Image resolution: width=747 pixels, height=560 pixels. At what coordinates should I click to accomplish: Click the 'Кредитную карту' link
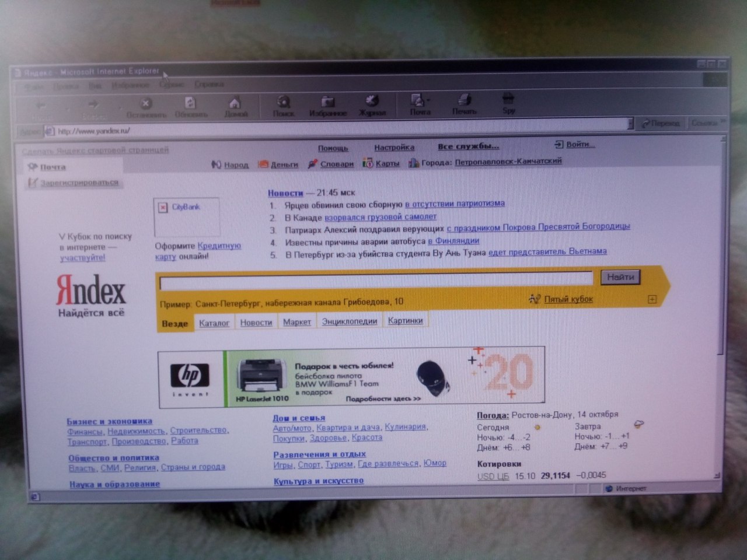[x=198, y=251]
